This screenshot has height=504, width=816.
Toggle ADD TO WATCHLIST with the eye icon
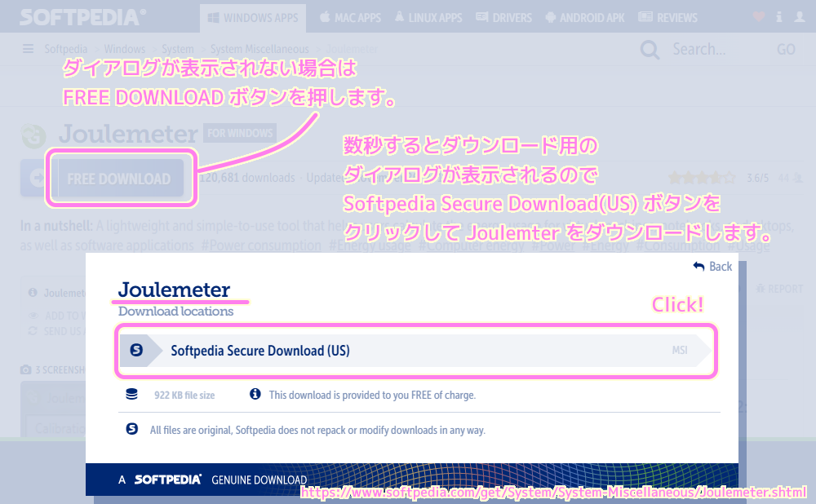click(33, 315)
